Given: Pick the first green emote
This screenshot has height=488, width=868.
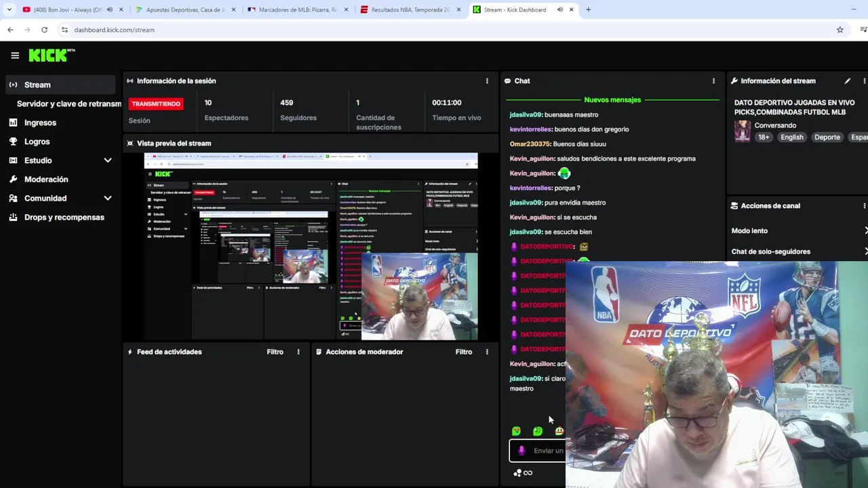Looking at the screenshot, I should (x=516, y=431).
